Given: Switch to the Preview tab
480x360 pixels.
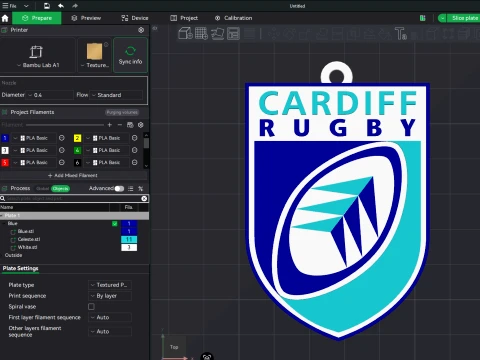Looking at the screenshot, I should (86, 18).
